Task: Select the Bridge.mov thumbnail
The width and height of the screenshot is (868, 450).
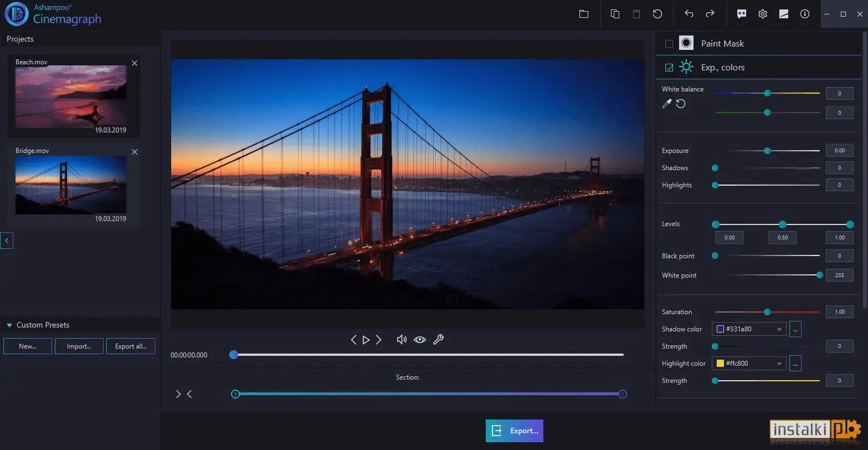Action: click(71, 185)
